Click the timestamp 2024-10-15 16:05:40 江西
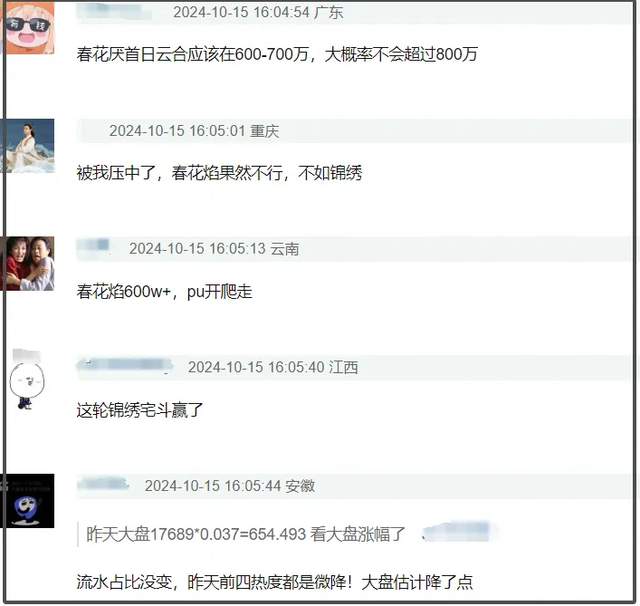The image size is (640, 606). pyautogui.click(x=273, y=367)
